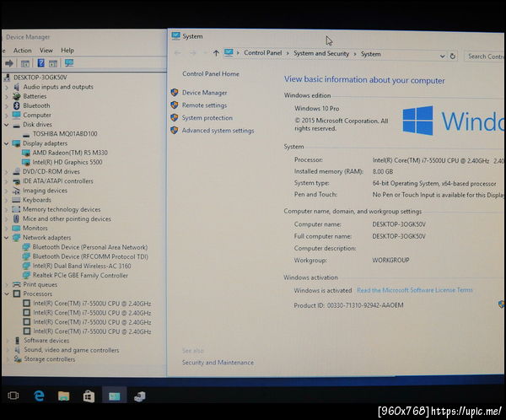
Task: Expand the Print queues category
Action: click(7, 285)
